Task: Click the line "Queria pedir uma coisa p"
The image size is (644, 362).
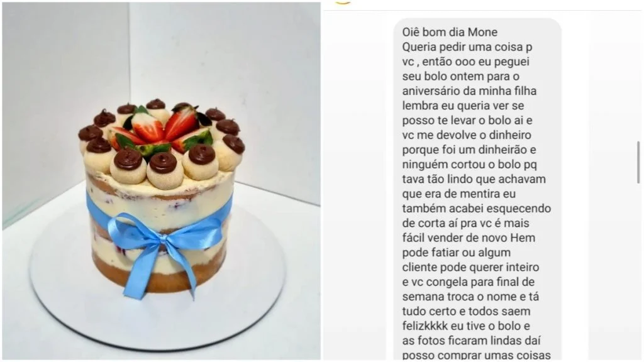Action: coord(467,47)
